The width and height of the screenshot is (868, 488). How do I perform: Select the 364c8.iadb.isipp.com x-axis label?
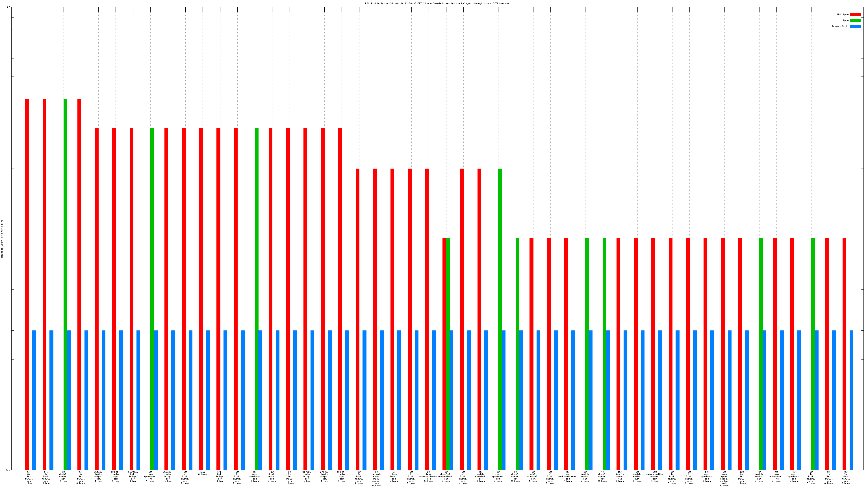click(x=98, y=476)
